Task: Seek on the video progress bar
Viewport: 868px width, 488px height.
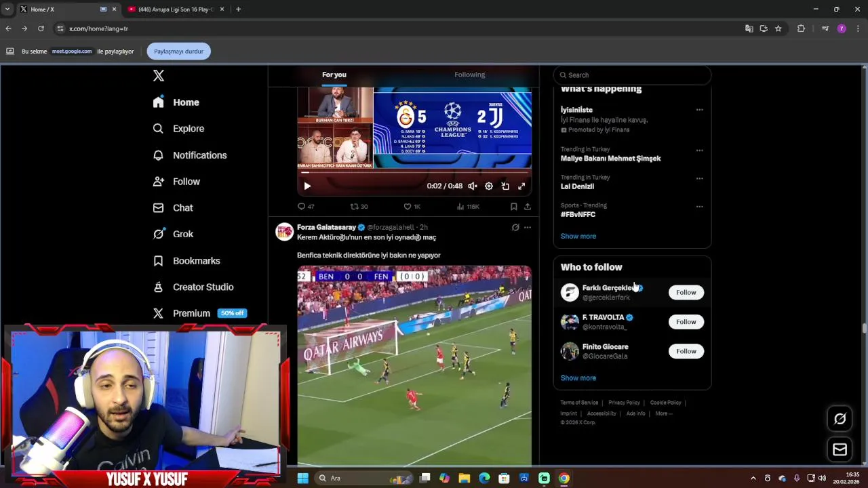Action: click(414, 173)
